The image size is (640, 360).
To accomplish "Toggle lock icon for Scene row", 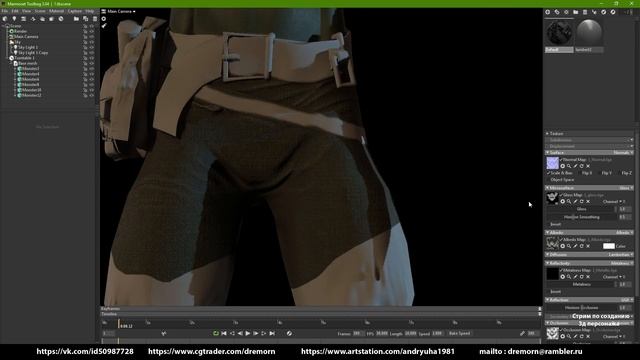I will pos(85,26).
